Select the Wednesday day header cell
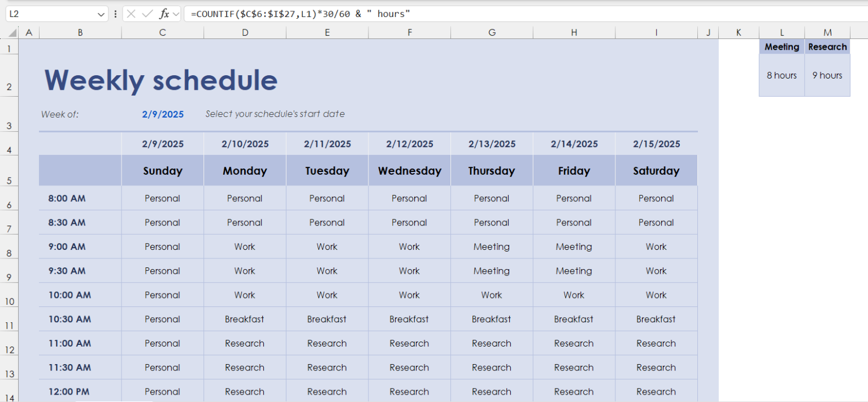Screen dimensions: 868x402 coord(409,170)
